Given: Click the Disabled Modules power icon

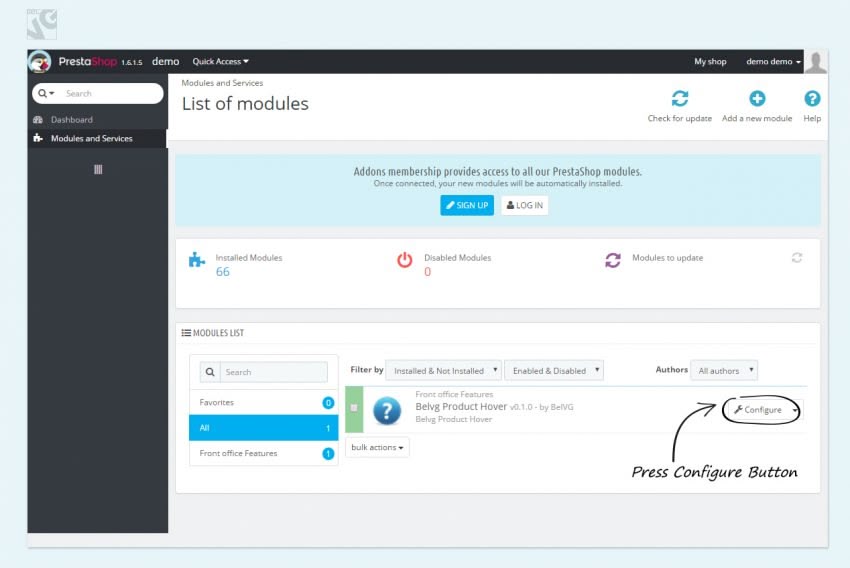Looking at the screenshot, I should (x=404, y=260).
